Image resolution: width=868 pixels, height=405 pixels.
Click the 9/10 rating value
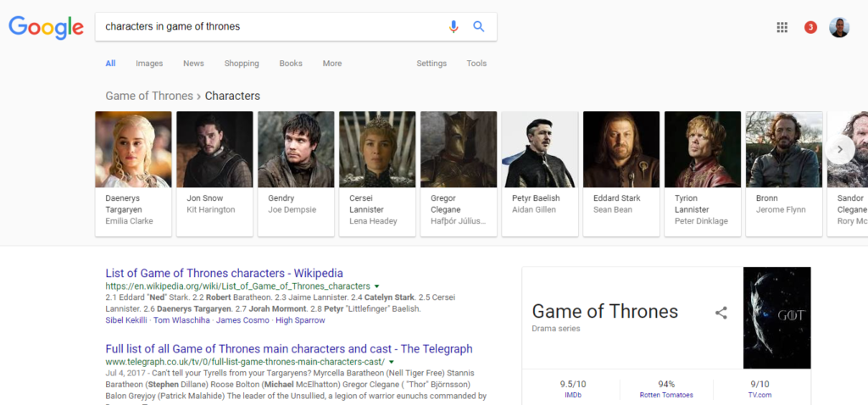[759, 384]
